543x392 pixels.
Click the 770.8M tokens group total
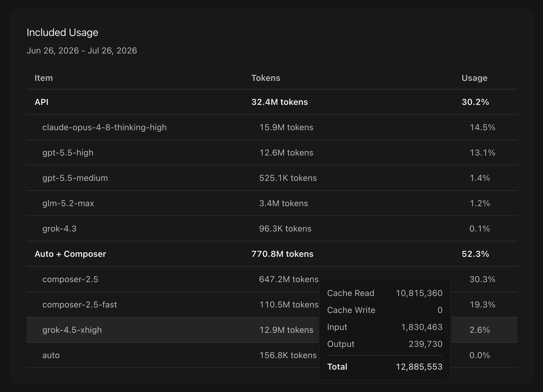(x=282, y=254)
